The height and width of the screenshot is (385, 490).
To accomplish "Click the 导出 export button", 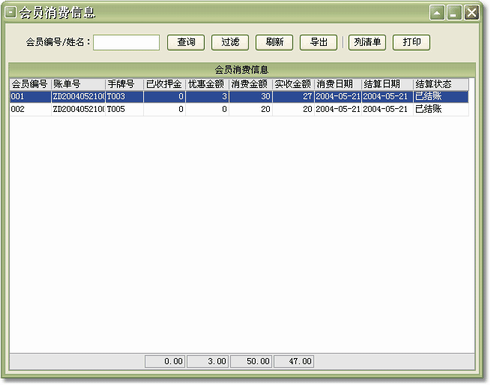I will (x=319, y=42).
